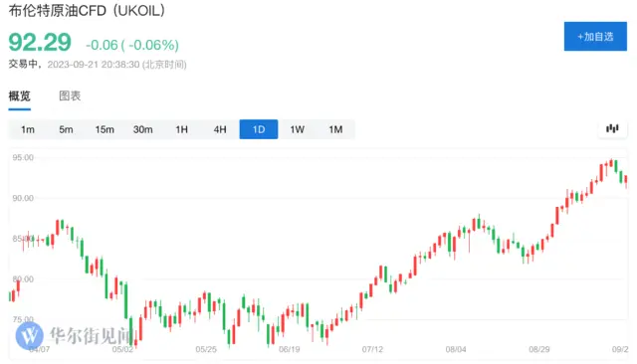637x364 pixels.
Task: Choose the 4H interval
Action: [220, 129]
